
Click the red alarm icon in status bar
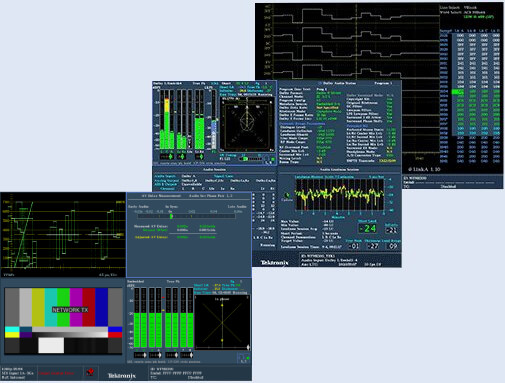coord(90,372)
